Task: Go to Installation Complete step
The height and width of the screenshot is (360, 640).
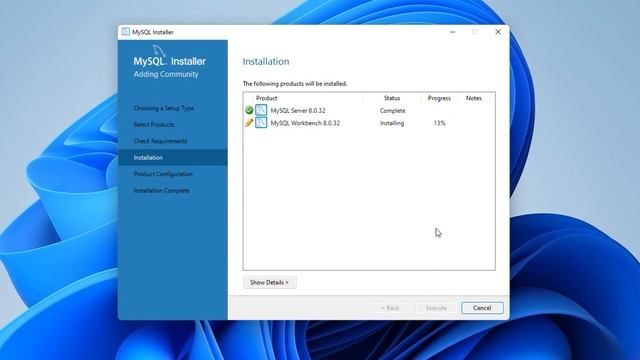Action: (161, 191)
